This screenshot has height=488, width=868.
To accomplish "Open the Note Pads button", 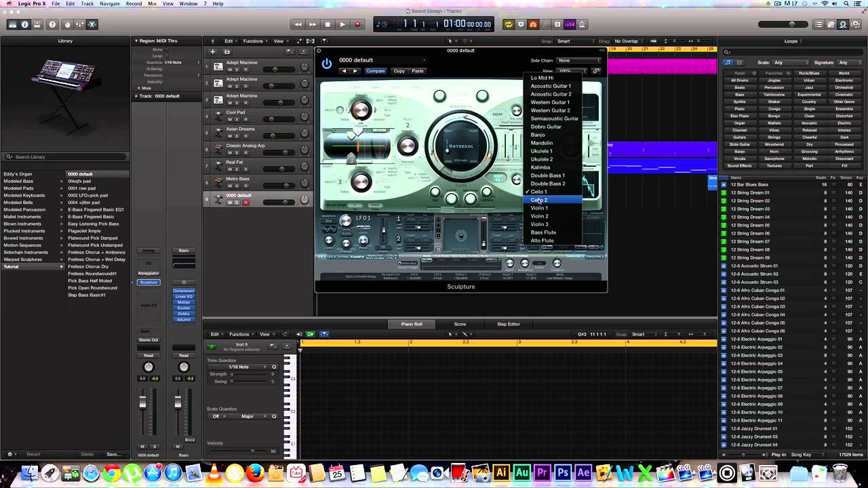I will pyautogui.click(x=831, y=24).
